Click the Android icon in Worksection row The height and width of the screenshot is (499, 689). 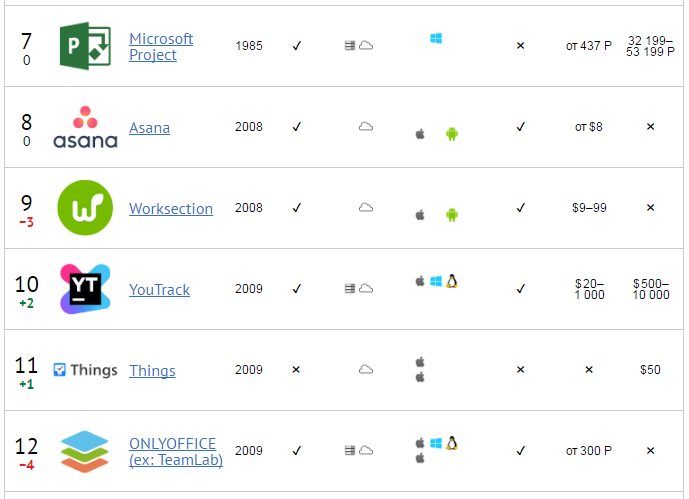pyautogui.click(x=452, y=215)
